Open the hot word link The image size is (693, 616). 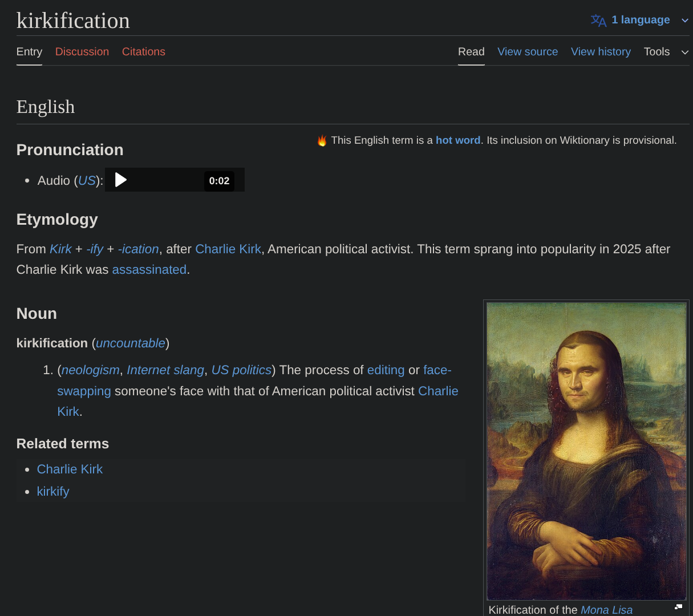[x=458, y=140]
